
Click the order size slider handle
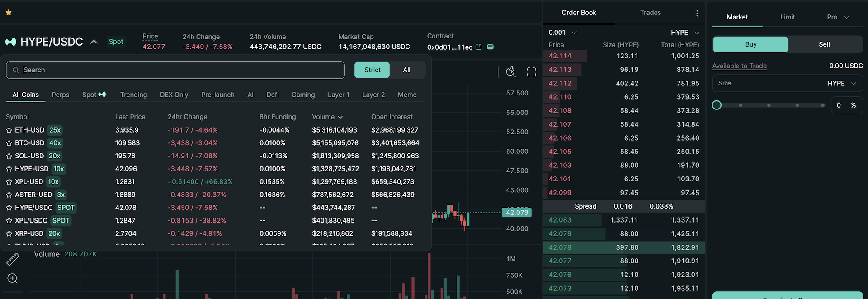[x=717, y=105]
